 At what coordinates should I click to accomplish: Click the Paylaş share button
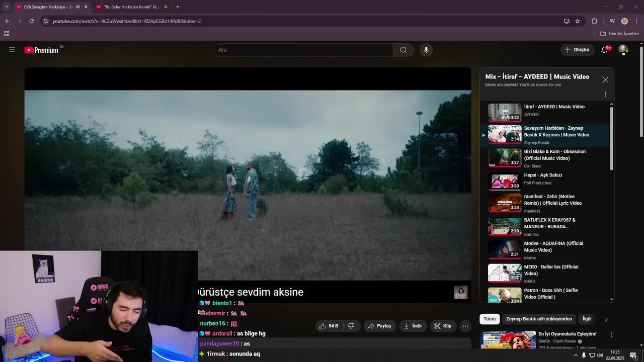coord(380,326)
